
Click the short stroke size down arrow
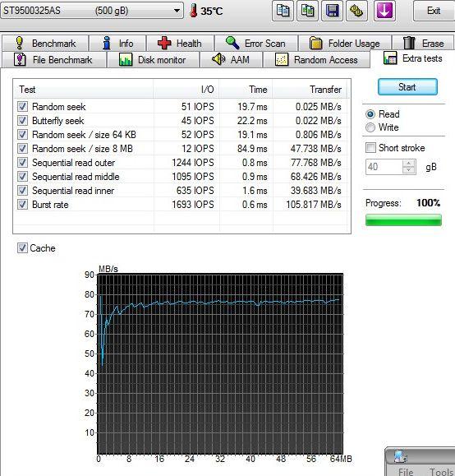coord(408,170)
